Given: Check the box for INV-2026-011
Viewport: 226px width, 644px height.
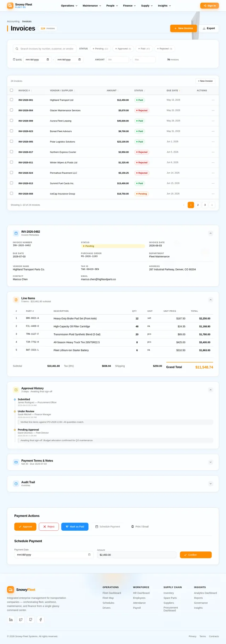Looking at the screenshot, I should click(12, 162).
